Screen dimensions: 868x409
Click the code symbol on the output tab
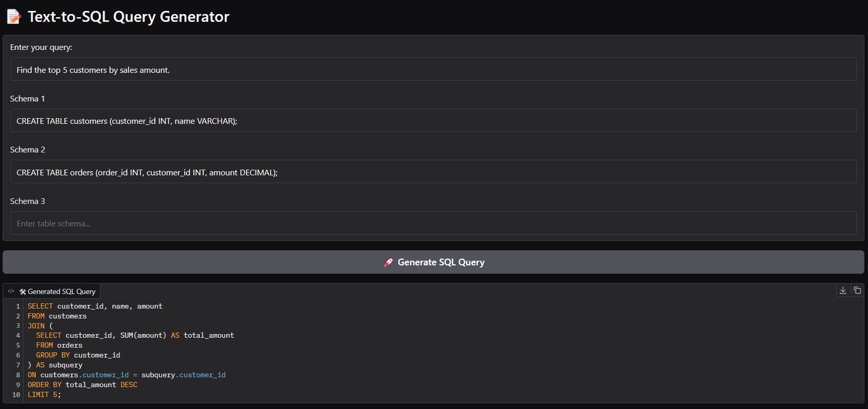[11, 291]
